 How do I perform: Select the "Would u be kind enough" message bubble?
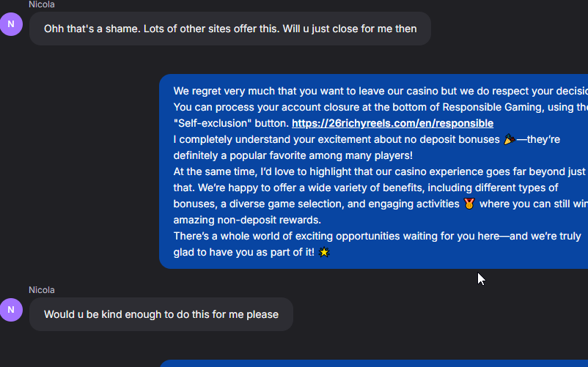pos(161,314)
